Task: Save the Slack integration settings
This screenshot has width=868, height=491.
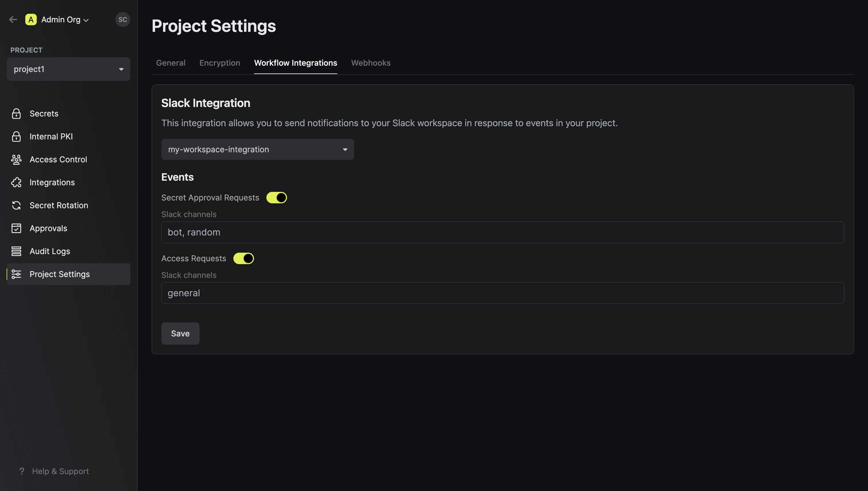Action: tap(180, 334)
